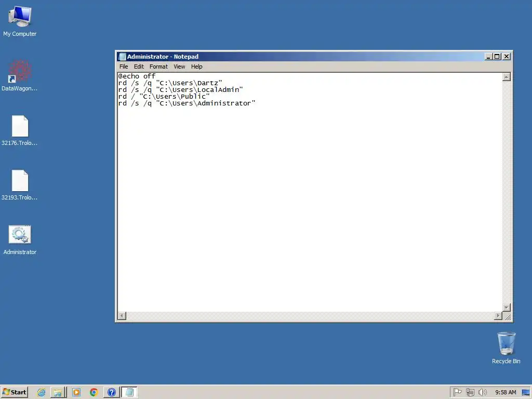Screen dimensions: 532x399
Task: Click Show Desktop button at taskbar end
Action: (526, 392)
